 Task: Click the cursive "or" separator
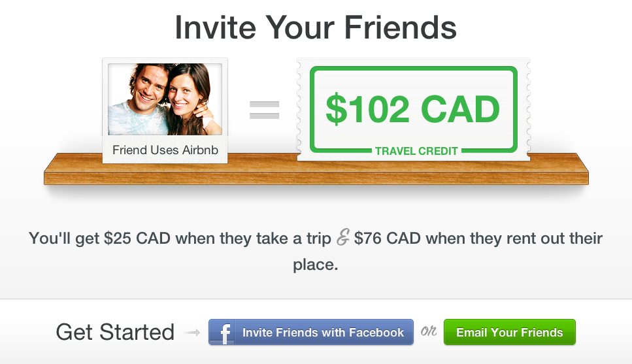tap(429, 332)
